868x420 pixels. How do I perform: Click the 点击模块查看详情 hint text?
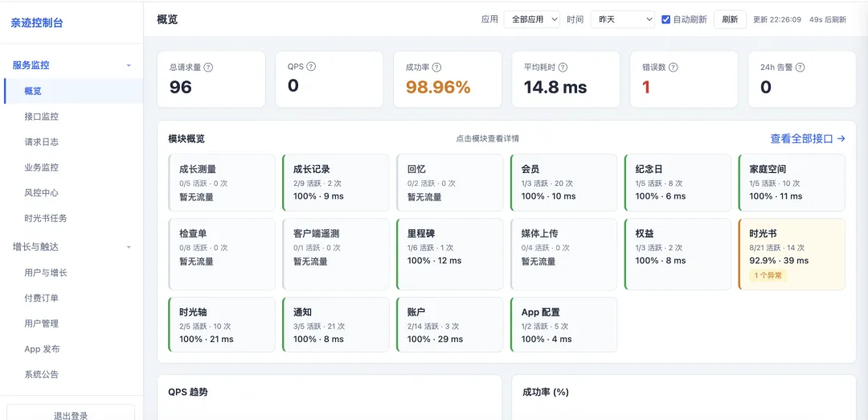[488, 138]
